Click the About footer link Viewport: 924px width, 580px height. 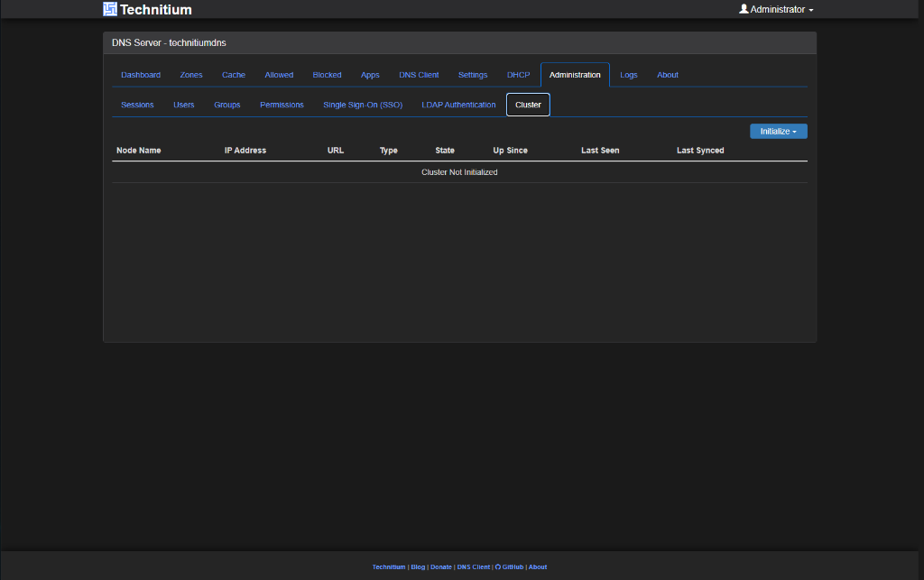point(538,567)
